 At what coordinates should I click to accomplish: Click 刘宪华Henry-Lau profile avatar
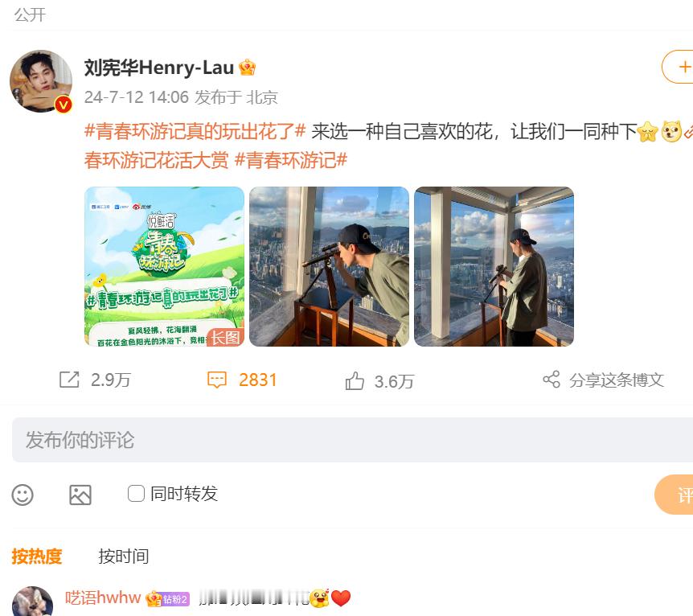41,81
